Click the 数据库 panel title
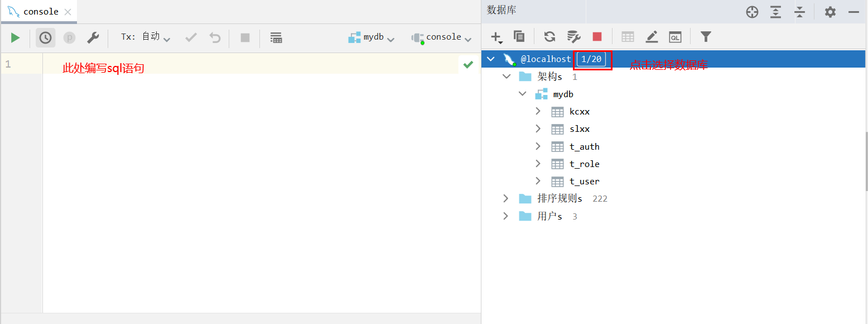The image size is (868, 324). [x=501, y=10]
